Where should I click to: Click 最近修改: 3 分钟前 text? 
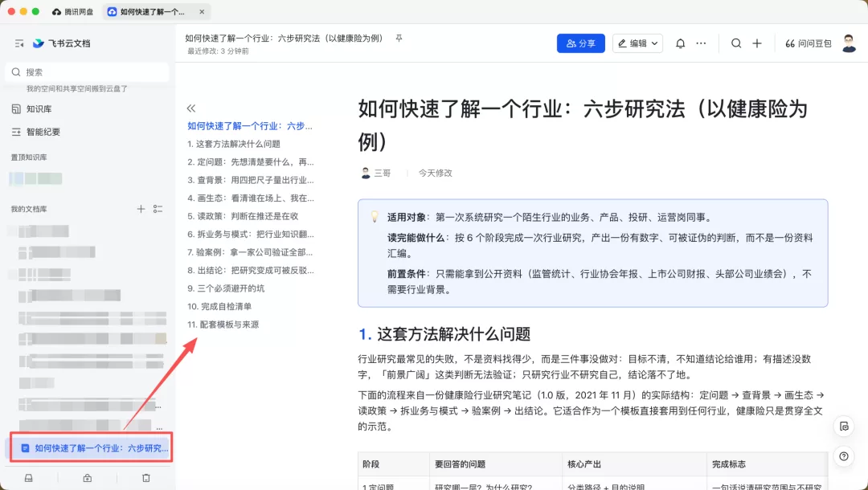click(x=218, y=51)
